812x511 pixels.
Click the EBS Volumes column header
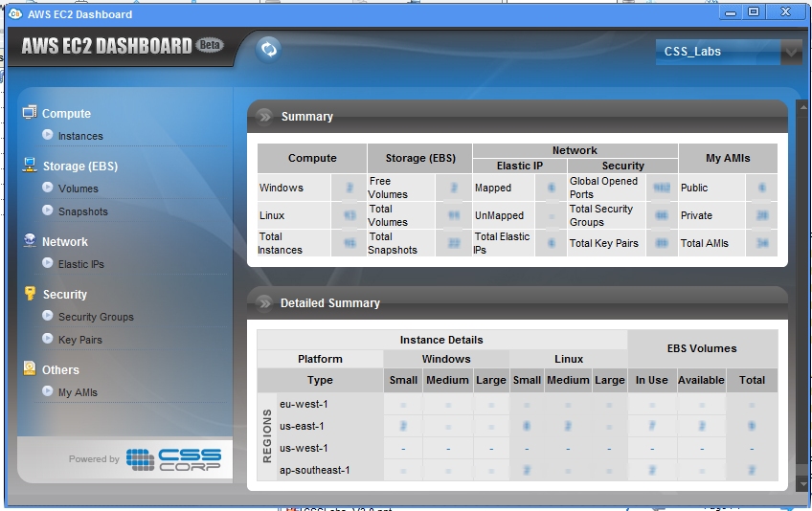coord(702,349)
